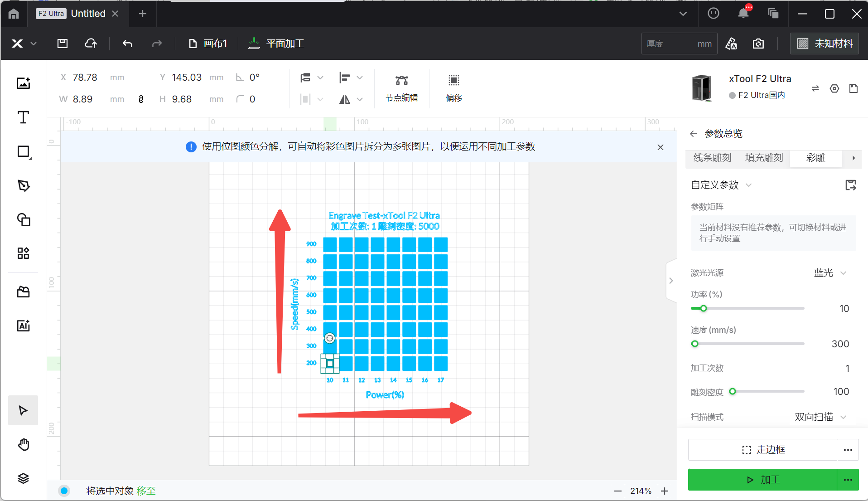Select the rectangle shape tool
Screen dimensions: 868x501
click(24, 152)
